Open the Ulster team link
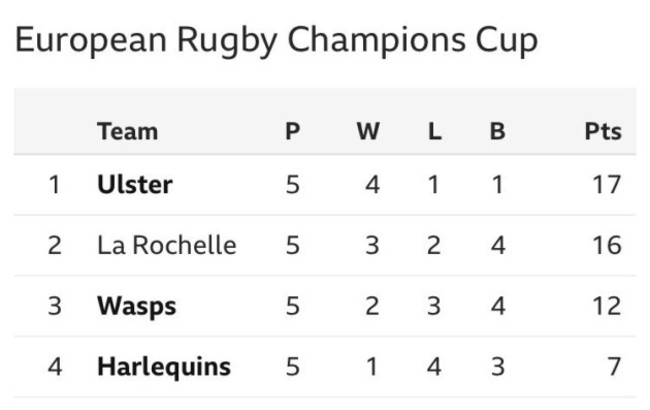The image size is (650, 410). 135,185
